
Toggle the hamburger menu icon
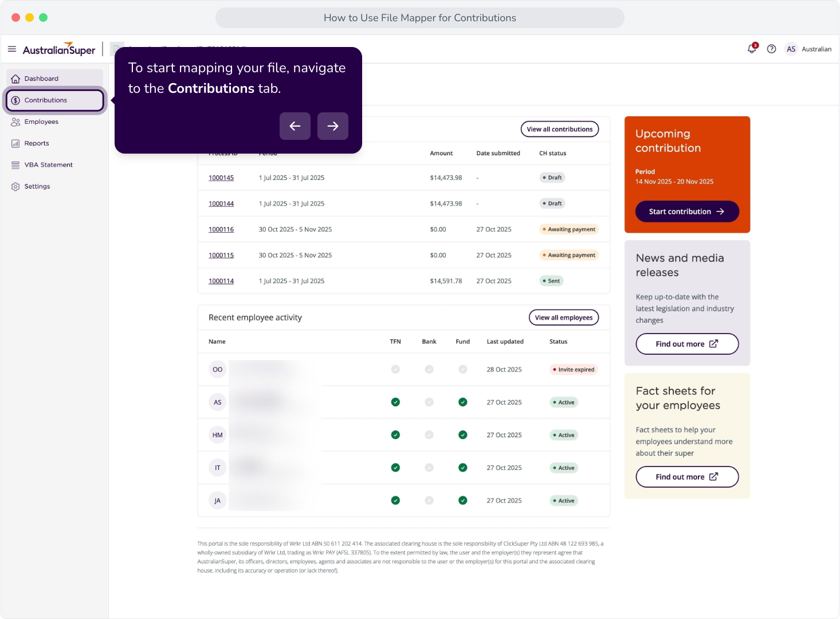click(11, 49)
